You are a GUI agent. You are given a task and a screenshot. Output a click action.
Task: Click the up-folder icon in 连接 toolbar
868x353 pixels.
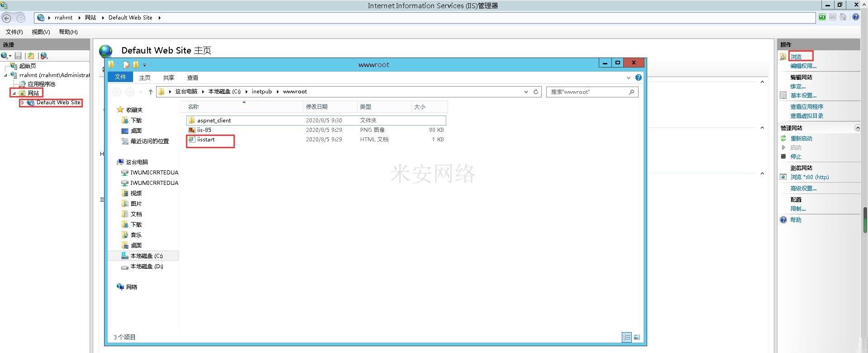click(31, 56)
